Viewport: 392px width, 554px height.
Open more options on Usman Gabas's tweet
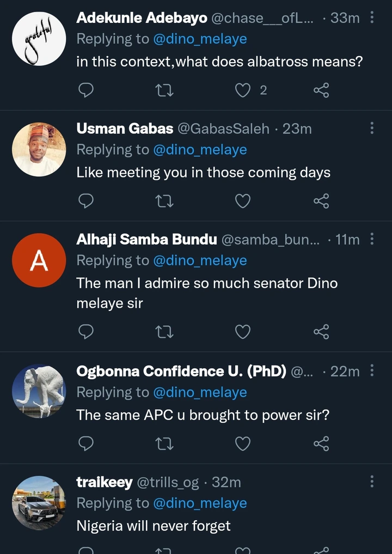click(372, 129)
